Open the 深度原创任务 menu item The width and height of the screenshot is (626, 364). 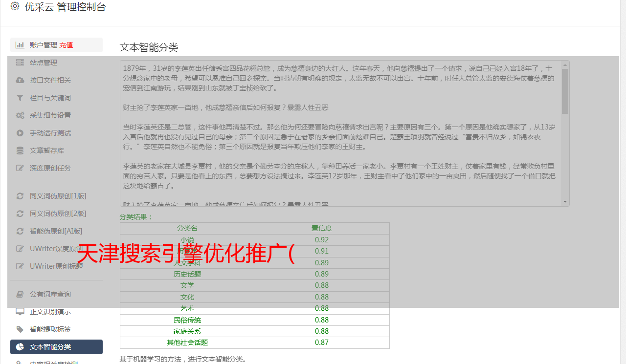[x=50, y=168]
